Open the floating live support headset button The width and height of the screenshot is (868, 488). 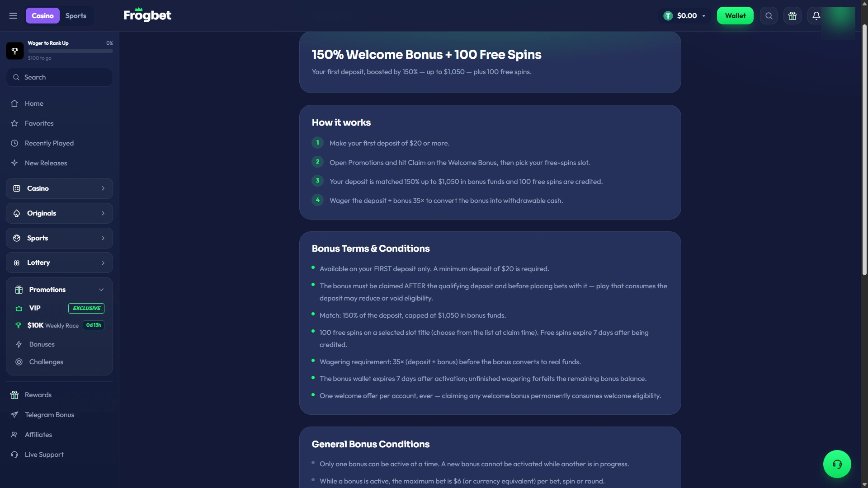point(837,464)
